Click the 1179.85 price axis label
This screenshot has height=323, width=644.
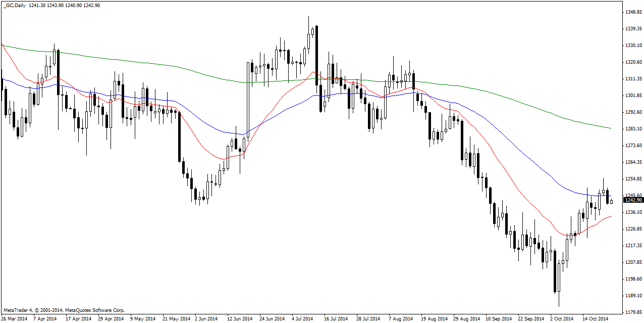click(x=633, y=312)
